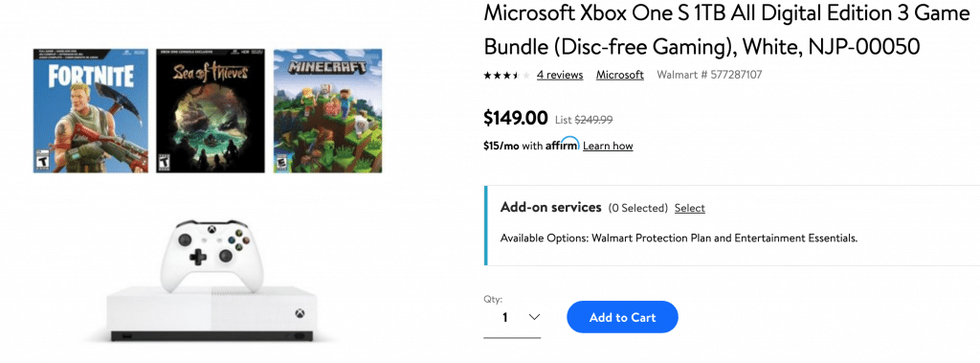The image size is (980, 363).
Task: Click the Walmart item number text
Action: [709, 75]
